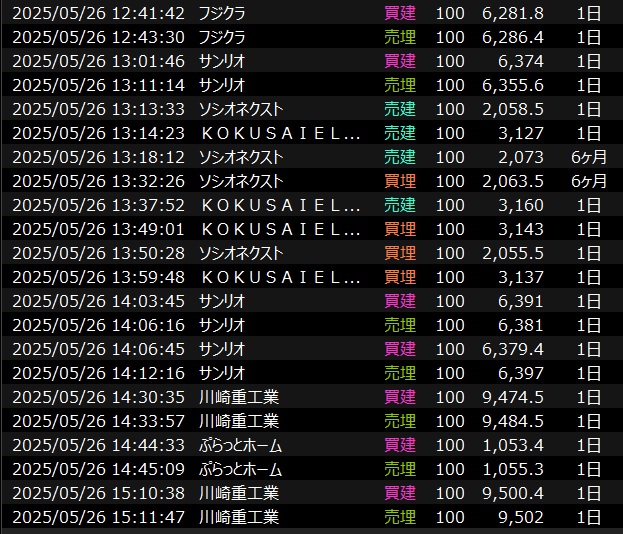Click 売建 label in the 13:13:33 row

(400, 109)
